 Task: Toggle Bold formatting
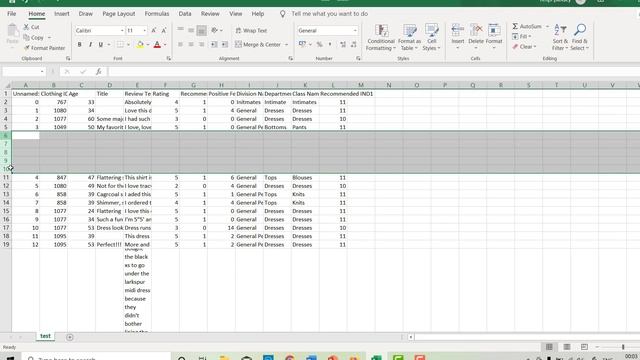(80, 44)
